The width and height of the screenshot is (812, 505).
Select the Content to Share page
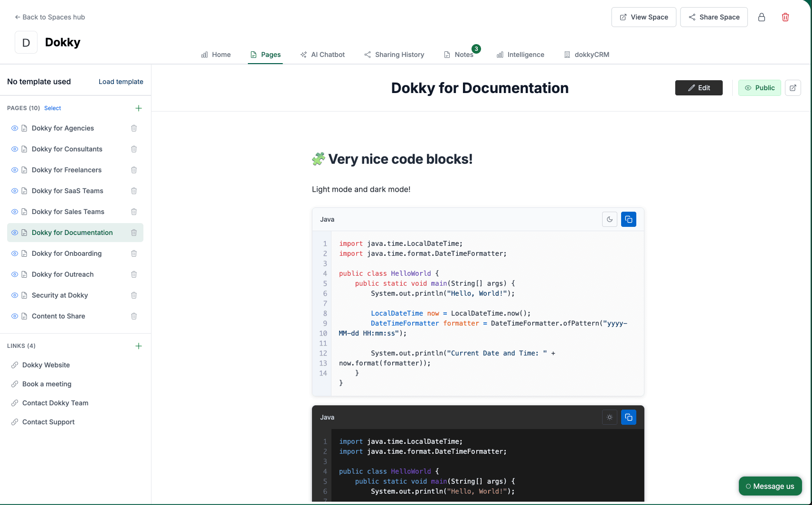coord(58,316)
